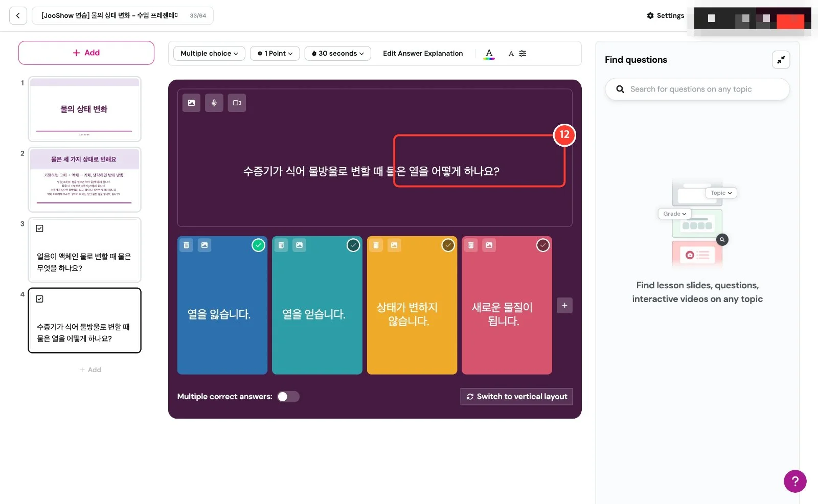Click Edit Answer Explanation
818x504 pixels.
[423, 53]
